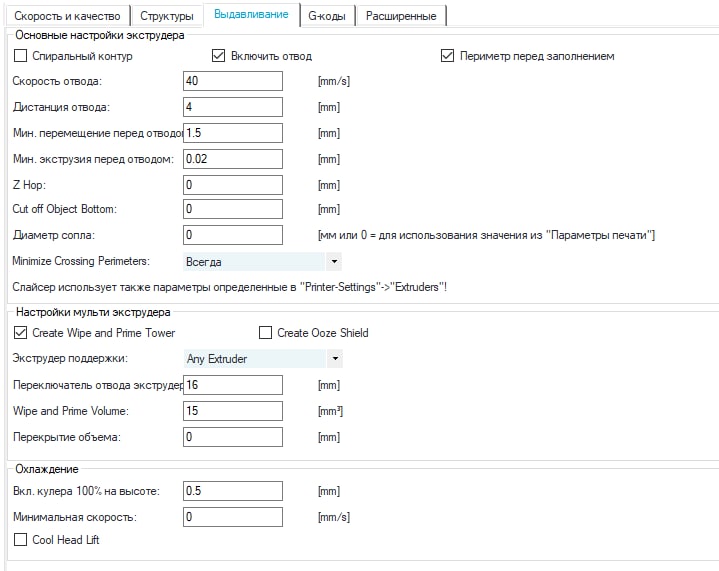Screen dimensions: 719x571
Task: Click the 'Периметр перед заполнением' label text
Action: coord(537,56)
